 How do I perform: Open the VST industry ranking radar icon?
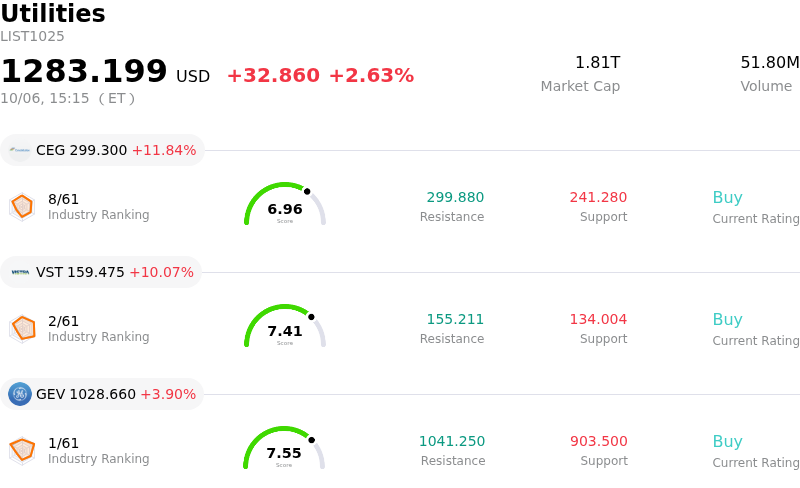(x=22, y=329)
